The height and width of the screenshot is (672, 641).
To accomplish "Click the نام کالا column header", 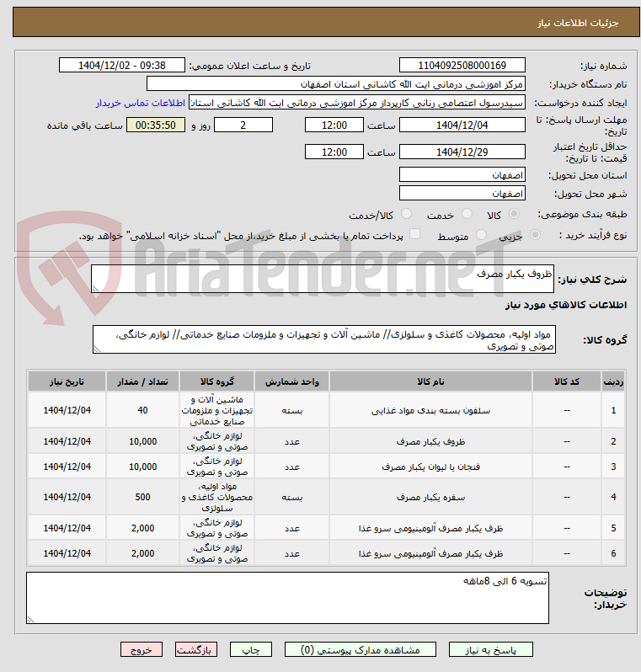I will pyautogui.click(x=430, y=381).
